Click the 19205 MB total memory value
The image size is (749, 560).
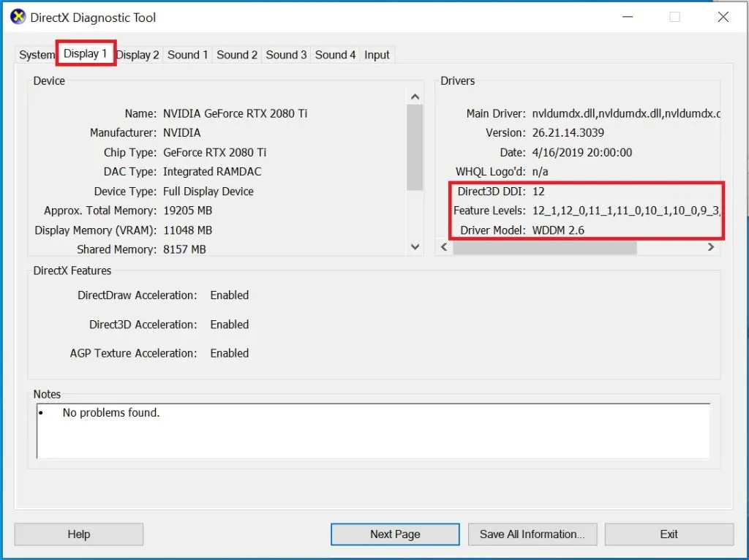point(188,211)
